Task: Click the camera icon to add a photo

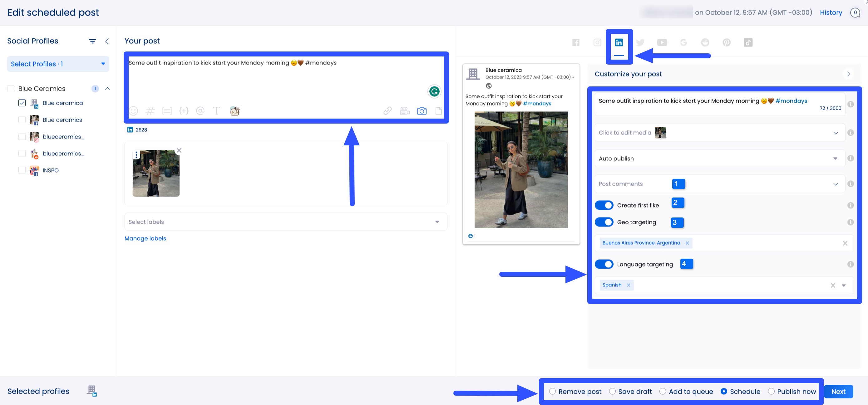Action: pos(422,111)
